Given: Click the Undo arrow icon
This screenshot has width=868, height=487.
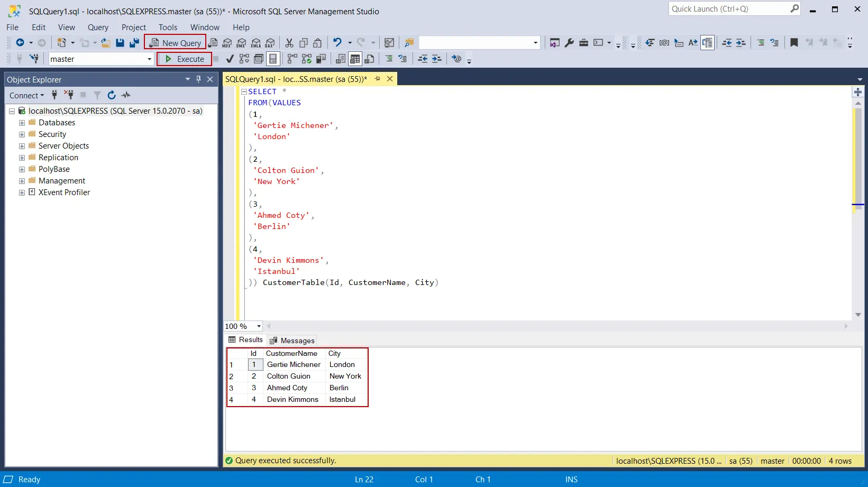Looking at the screenshot, I should pos(337,42).
